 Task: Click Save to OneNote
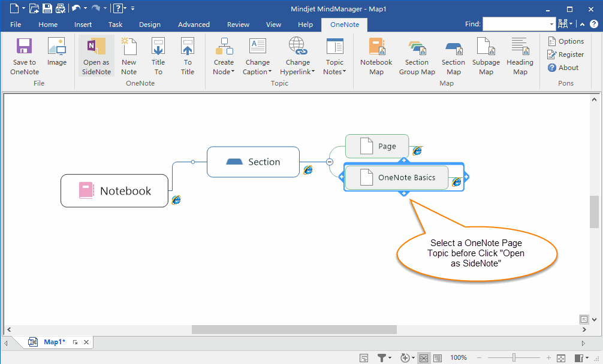[25, 56]
